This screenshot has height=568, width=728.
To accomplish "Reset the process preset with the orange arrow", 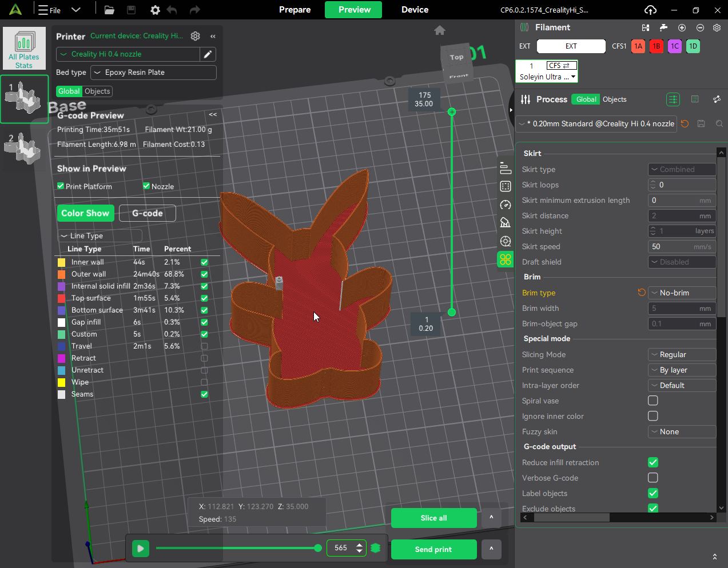I will coord(685,123).
